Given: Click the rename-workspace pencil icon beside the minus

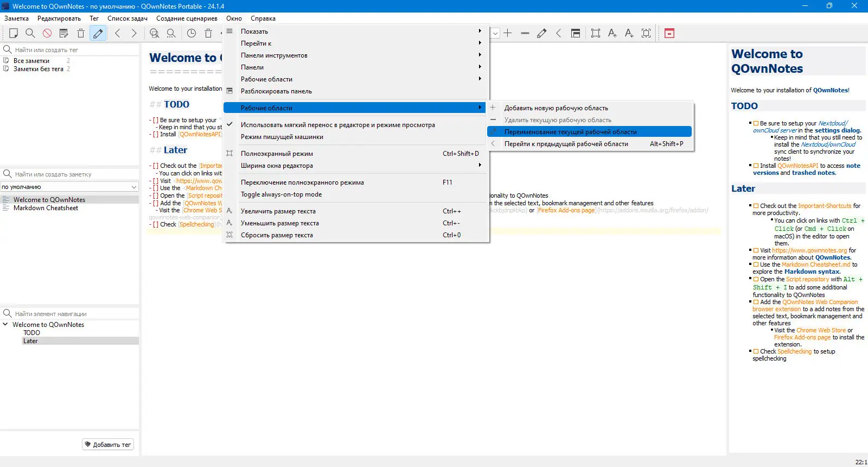Looking at the screenshot, I should (x=541, y=33).
